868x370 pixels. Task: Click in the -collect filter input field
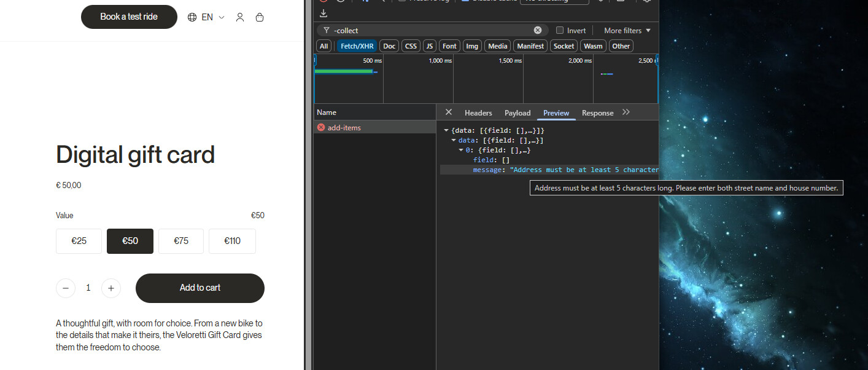pyautogui.click(x=433, y=30)
